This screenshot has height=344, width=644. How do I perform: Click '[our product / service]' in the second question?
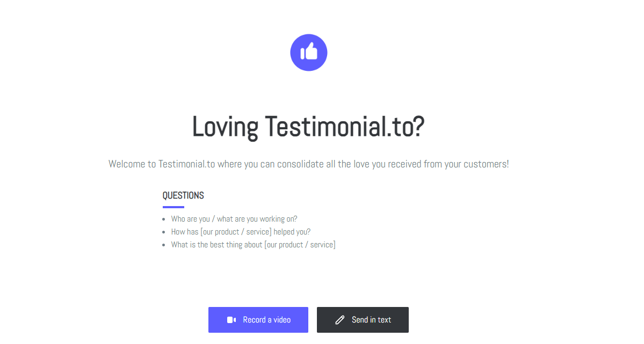coord(236,232)
